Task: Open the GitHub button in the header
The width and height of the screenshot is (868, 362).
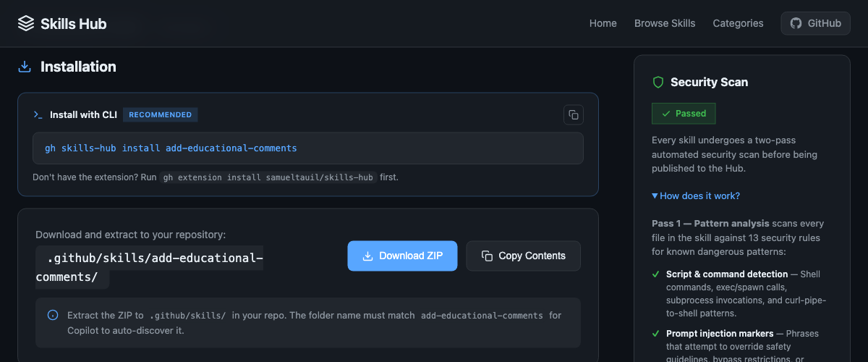Action: point(815,23)
